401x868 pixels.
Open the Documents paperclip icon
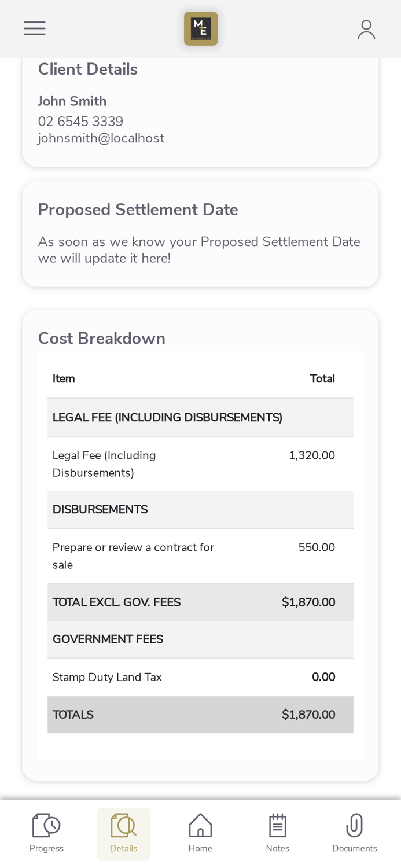point(354,825)
